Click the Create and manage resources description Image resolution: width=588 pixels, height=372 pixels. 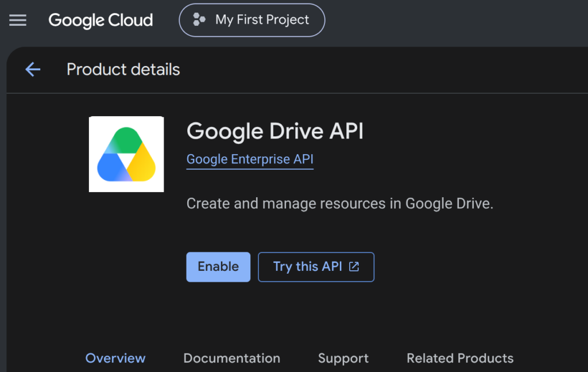(340, 204)
